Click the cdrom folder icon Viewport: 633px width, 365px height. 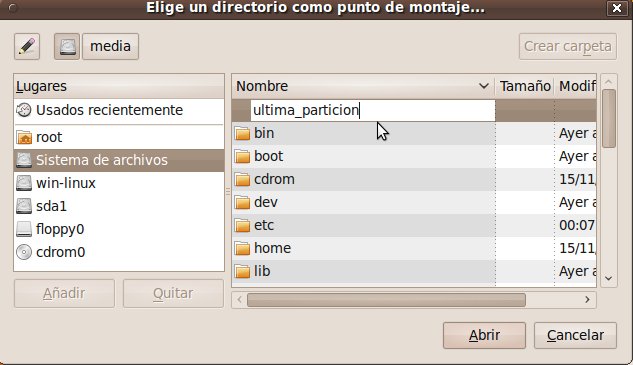[242, 179]
